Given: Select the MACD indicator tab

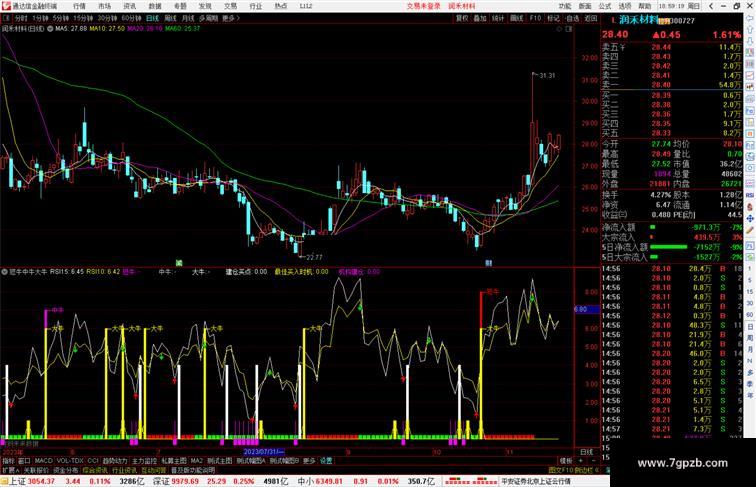Looking at the screenshot, I should [x=43, y=461].
